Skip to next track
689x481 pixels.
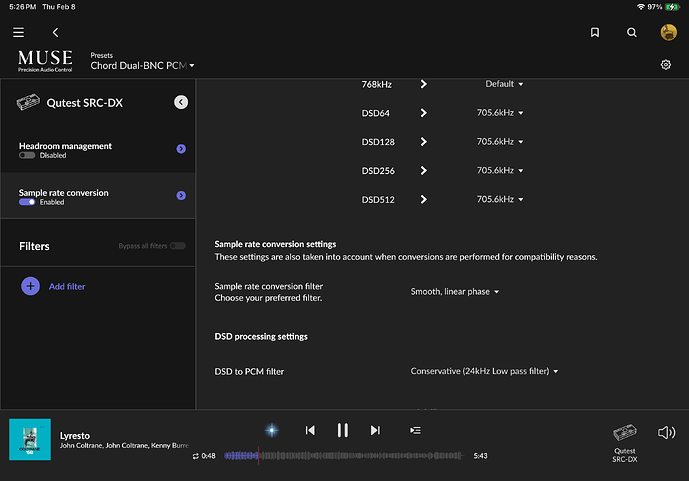[375, 430]
